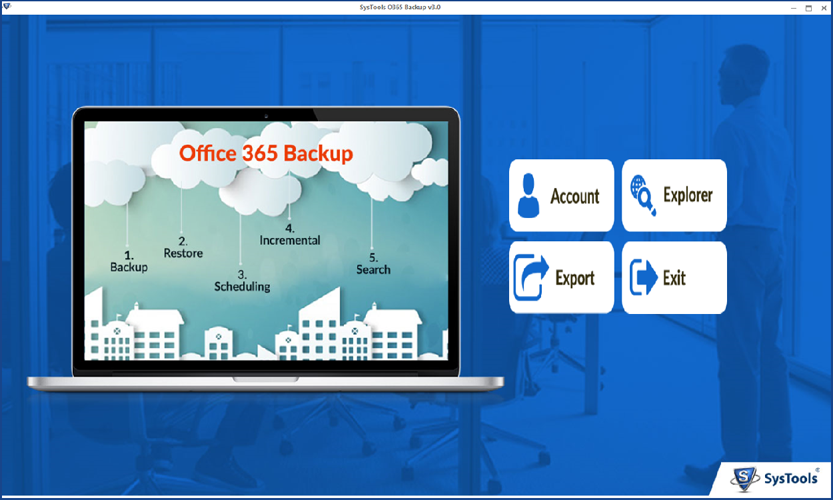Click the curved arrow icon on Export
833x500 pixels.
point(531,277)
